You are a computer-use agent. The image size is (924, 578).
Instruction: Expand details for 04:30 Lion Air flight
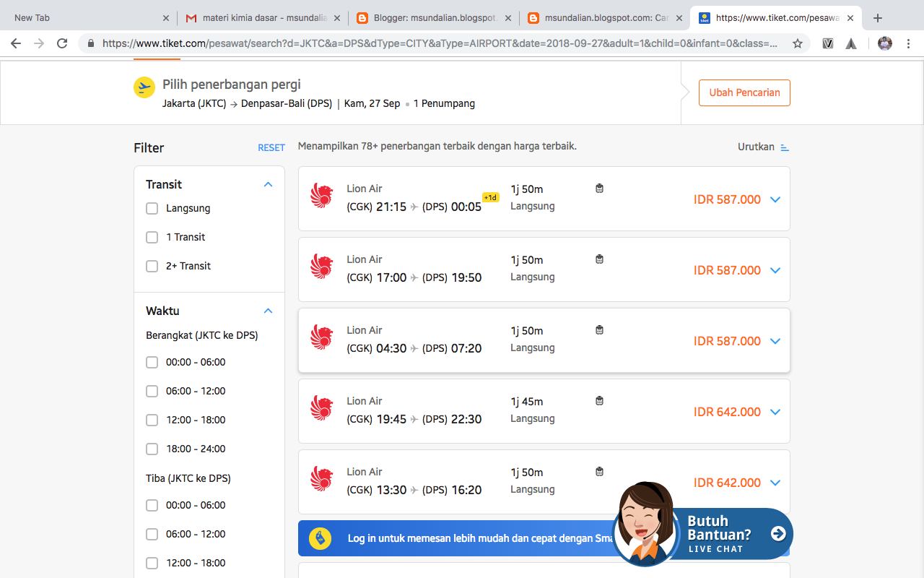coord(775,341)
